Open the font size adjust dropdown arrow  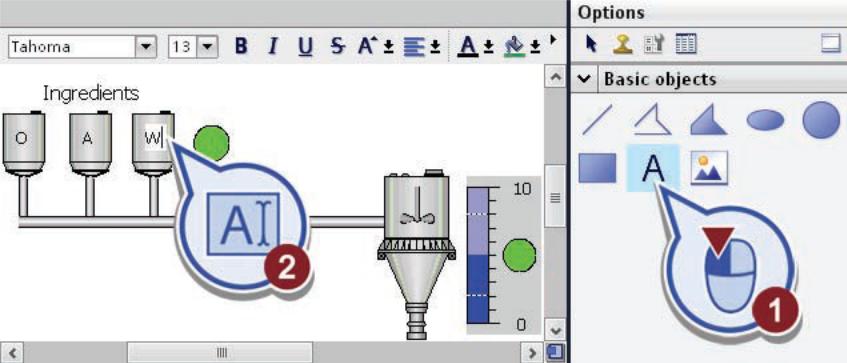tap(388, 48)
